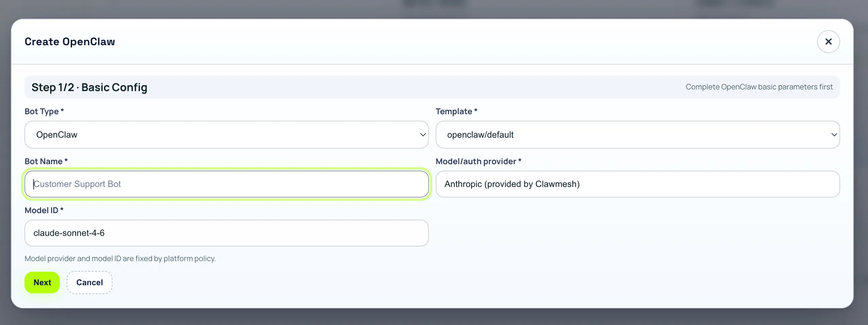Image resolution: width=868 pixels, height=325 pixels.
Task: Close the Create OpenClaw dialog
Action: click(x=828, y=41)
